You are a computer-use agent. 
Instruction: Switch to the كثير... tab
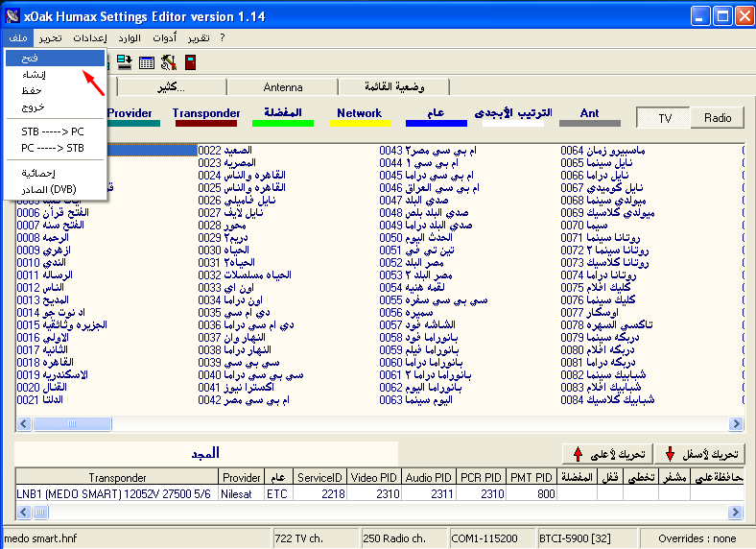pyautogui.click(x=172, y=87)
